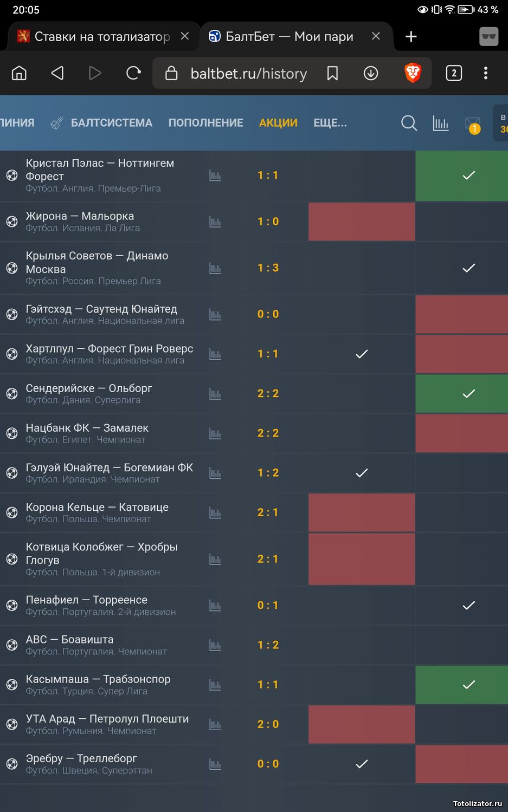Tap the browser home icon
Viewport: 508px width, 812px height.
(19, 73)
